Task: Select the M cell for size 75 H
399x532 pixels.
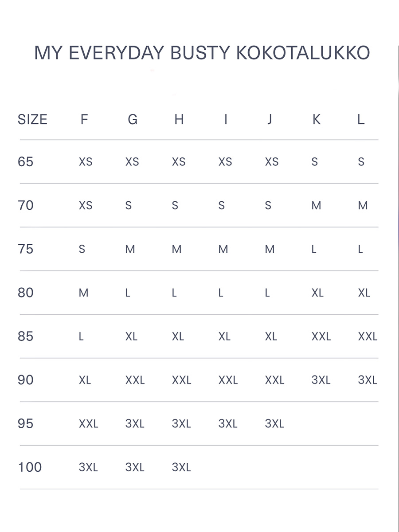Action: pos(176,249)
